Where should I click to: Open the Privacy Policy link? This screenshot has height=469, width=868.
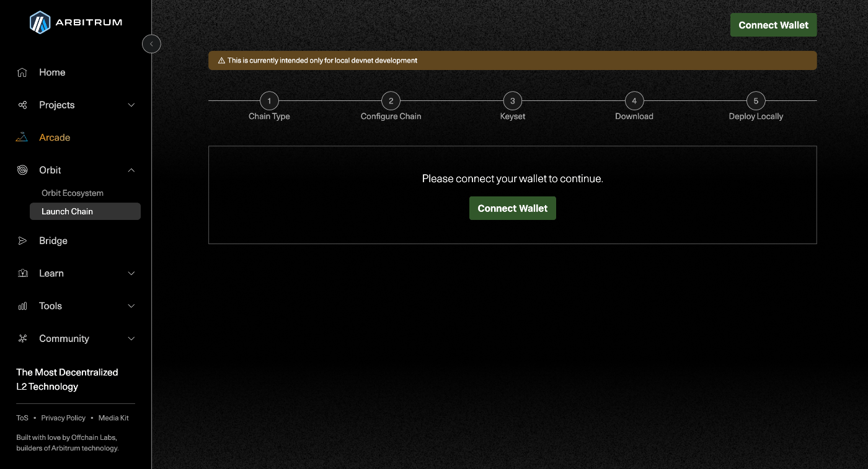point(63,418)
